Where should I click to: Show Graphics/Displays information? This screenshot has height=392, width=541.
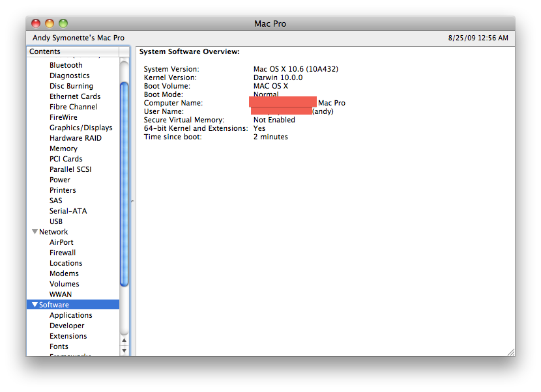click(x=81, y=128)
